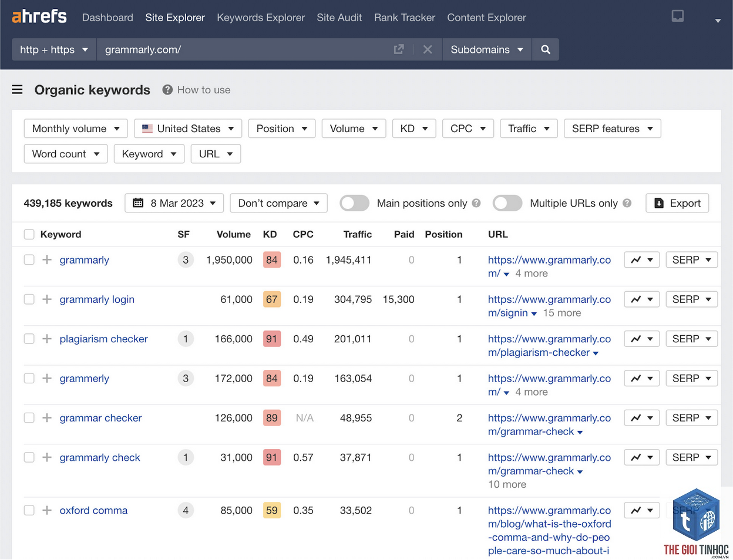
Task: Click help icon next to Multiple URLs only
Action: point(627,203)
